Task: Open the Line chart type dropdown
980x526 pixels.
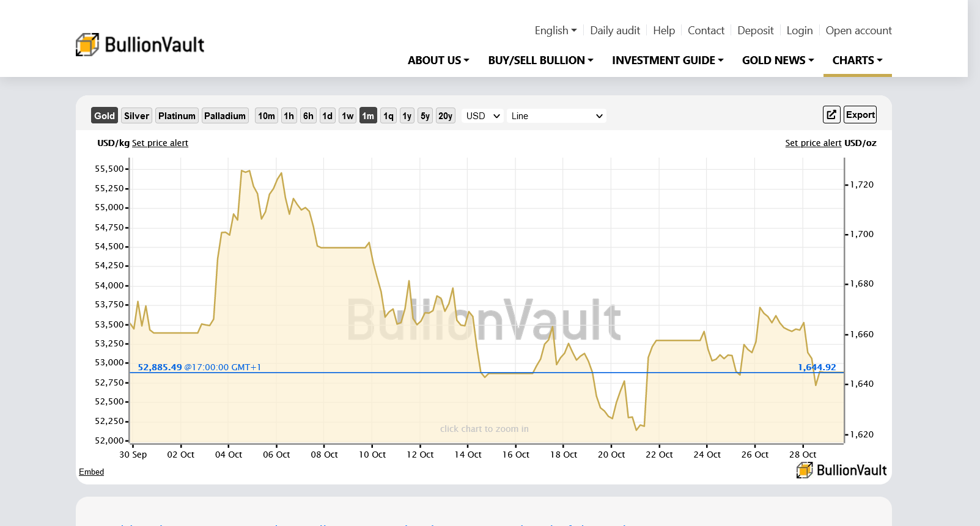Action: 556,115
